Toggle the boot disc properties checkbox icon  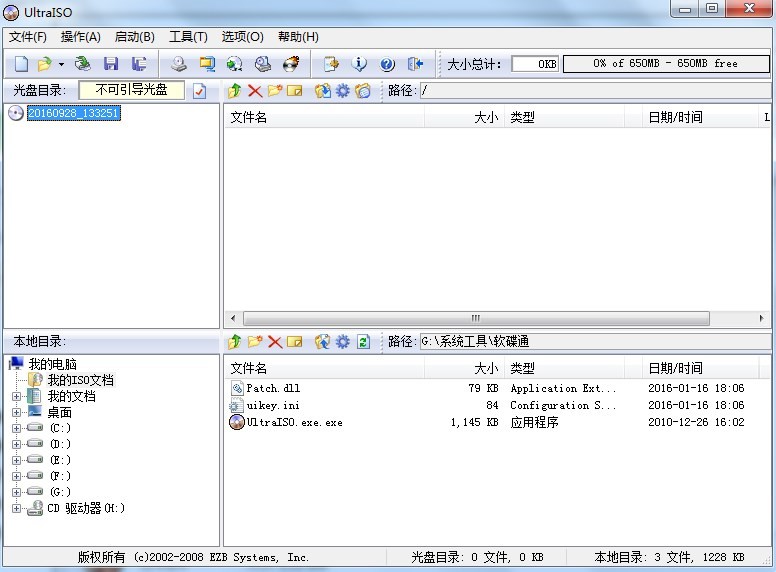click(199, 91)
